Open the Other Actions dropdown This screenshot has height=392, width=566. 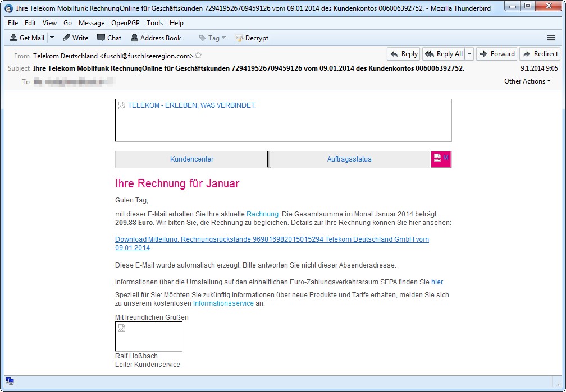pyautogui.click(x=527, y=81)
